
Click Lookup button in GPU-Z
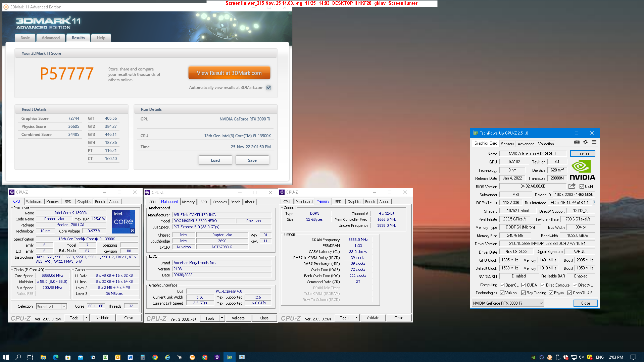pos(583,154)
